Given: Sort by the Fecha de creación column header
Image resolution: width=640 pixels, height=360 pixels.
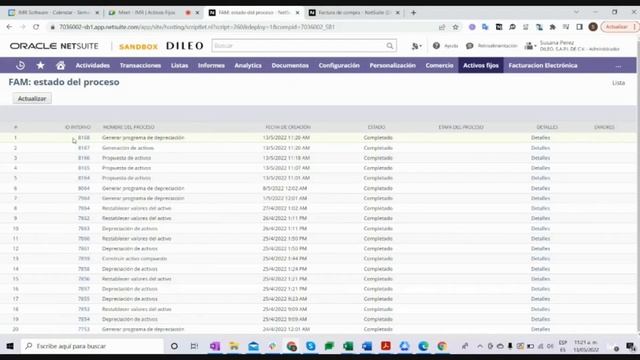Looking at the screenshot, I should [288, 127].
